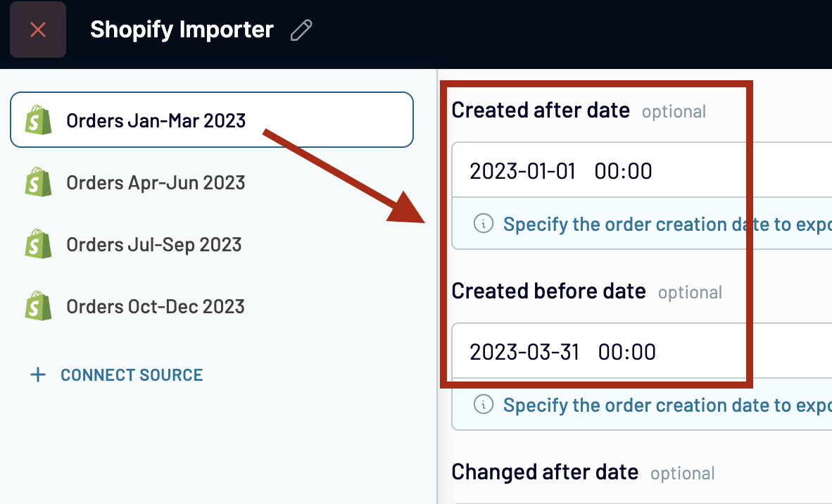Open the Orders Apr-Jun 2023 source

coord(156,183)
